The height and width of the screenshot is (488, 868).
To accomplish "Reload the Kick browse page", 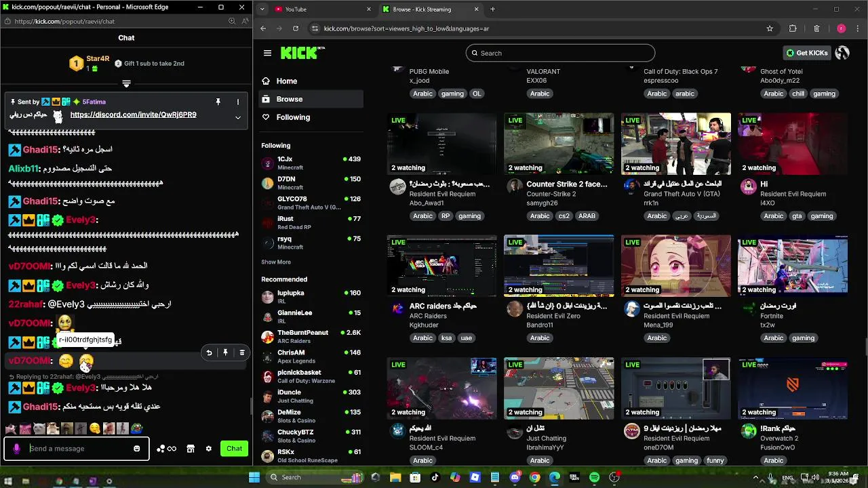I will [296, 28].
